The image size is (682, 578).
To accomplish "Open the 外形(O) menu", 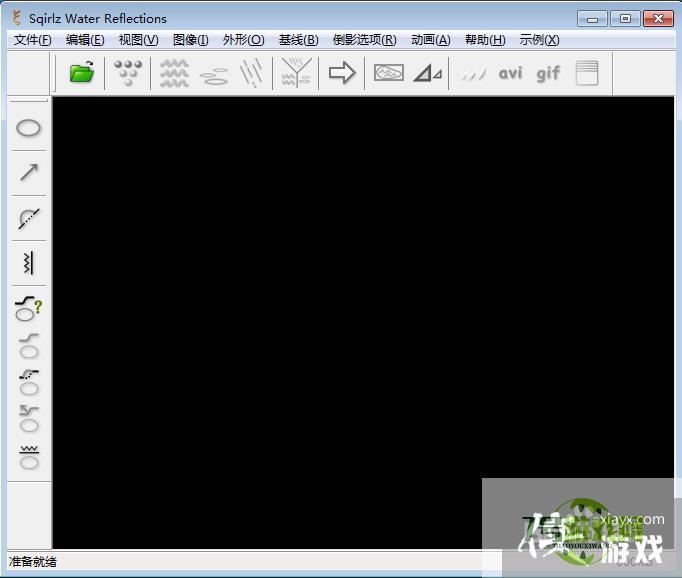I will click(x=243, y=40).
